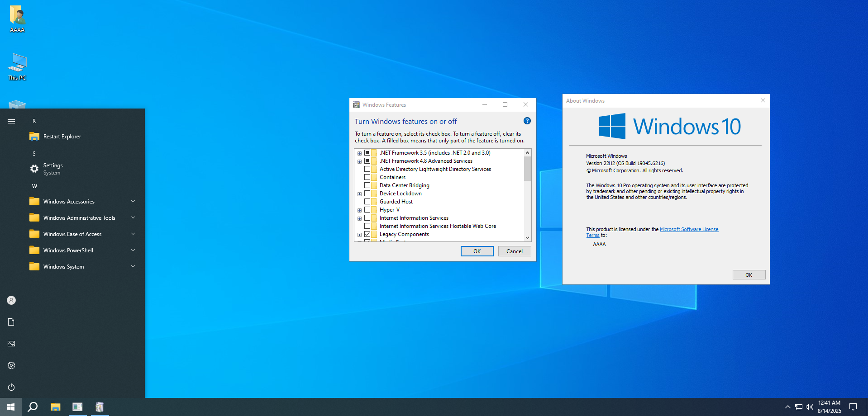Enable the Containers feature checkbox

pos(367,177)
